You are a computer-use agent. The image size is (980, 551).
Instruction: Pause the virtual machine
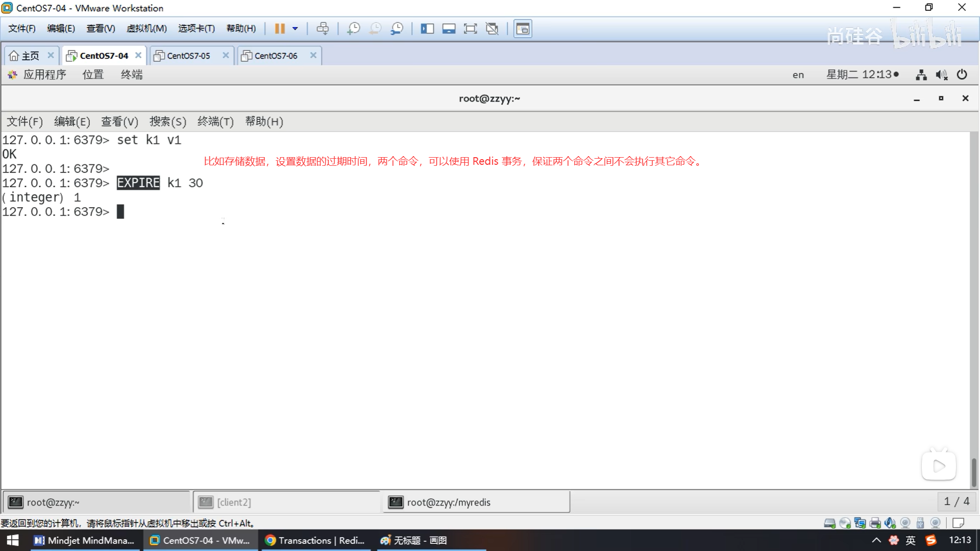[279, 29]
